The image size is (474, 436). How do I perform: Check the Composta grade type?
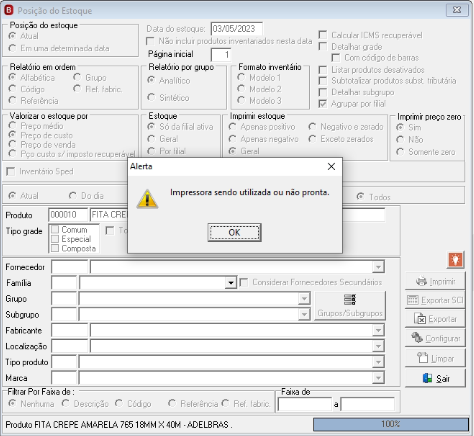[x=55, y=248]
